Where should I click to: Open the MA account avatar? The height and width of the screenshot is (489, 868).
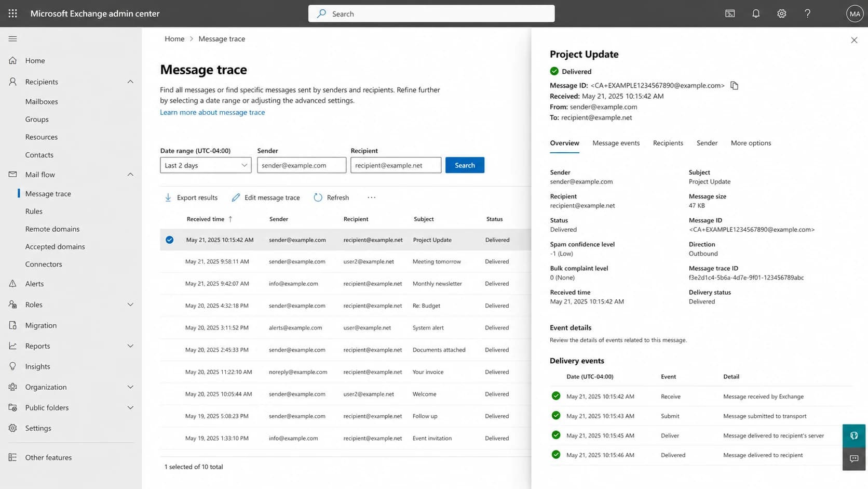pyautogui.click(x=855, y=14)
